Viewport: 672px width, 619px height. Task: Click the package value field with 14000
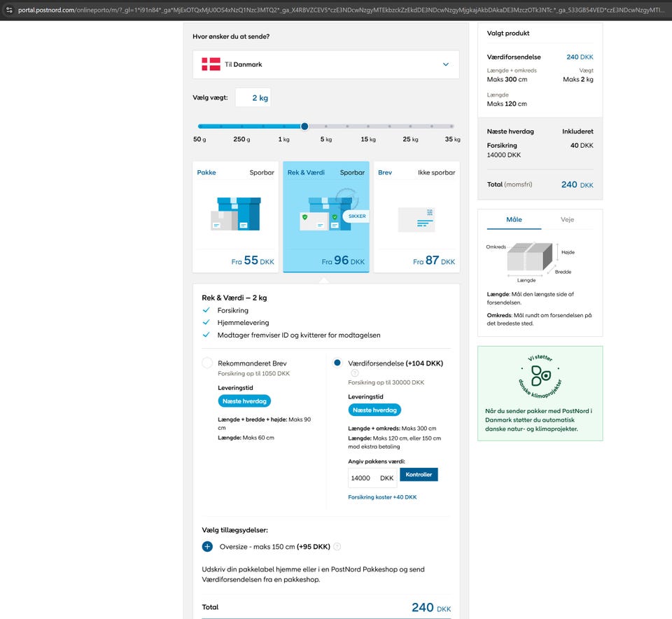tap(372, 478)
